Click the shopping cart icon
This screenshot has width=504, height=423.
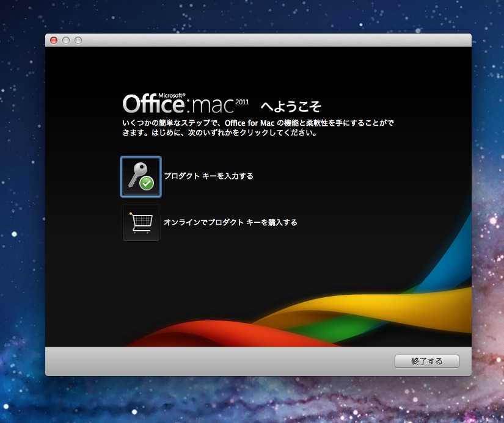pyautogui.click(x=141, y=223)
